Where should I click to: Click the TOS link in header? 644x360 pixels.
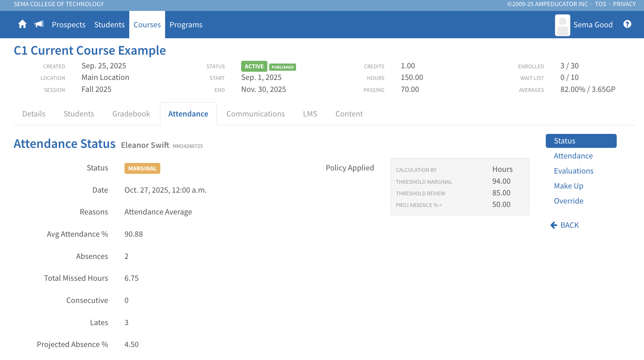coord(600,4)
